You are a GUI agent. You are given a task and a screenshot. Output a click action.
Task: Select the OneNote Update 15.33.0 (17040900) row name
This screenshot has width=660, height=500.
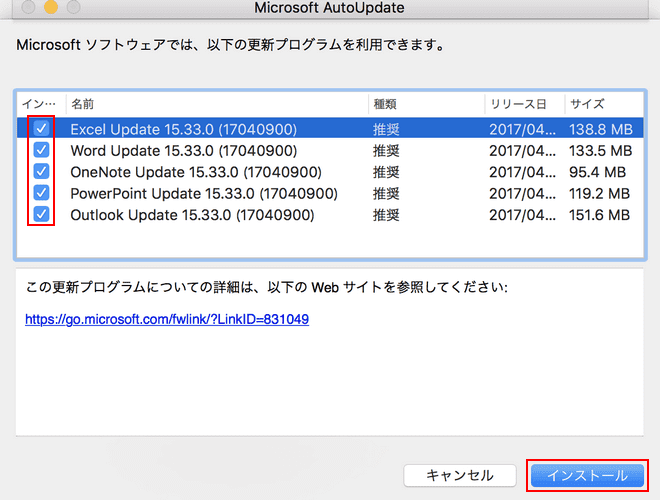pos(196,172)
